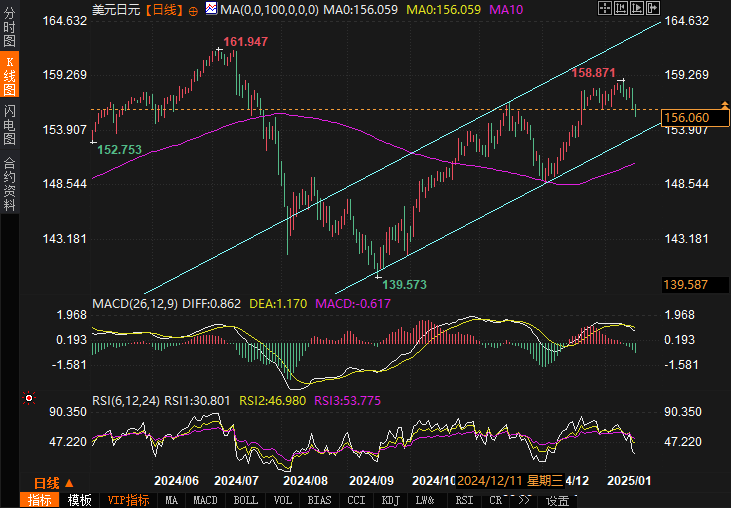Screen dimensions: 731x508
Task: Click the RSI2:46.980 value
Action: pyautogui.click(x=272, y=401)
